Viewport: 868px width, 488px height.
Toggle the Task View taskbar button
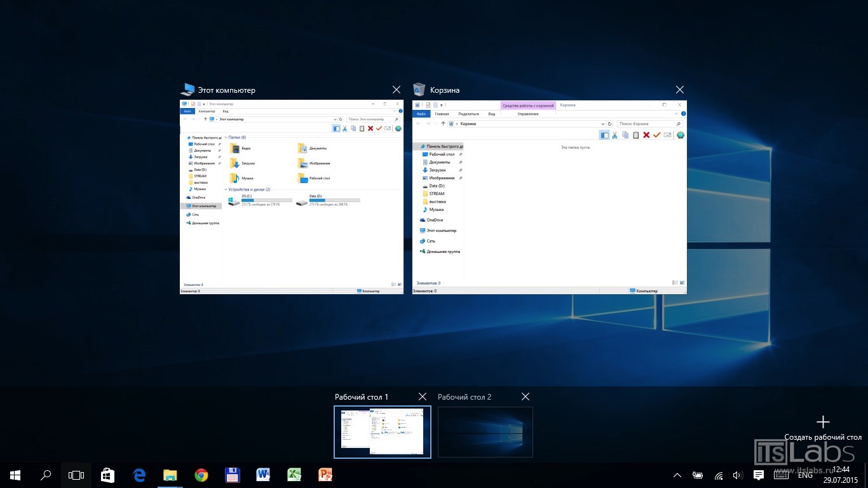(76, 475)
